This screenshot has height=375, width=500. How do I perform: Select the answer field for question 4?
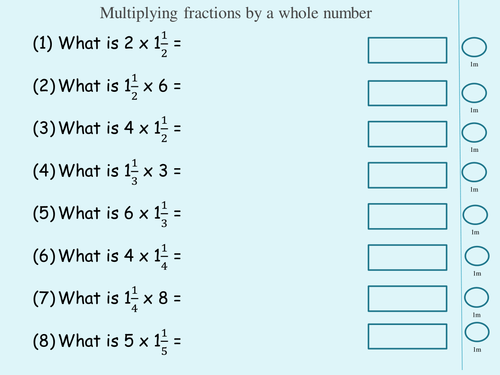click(x=407, y=175)
